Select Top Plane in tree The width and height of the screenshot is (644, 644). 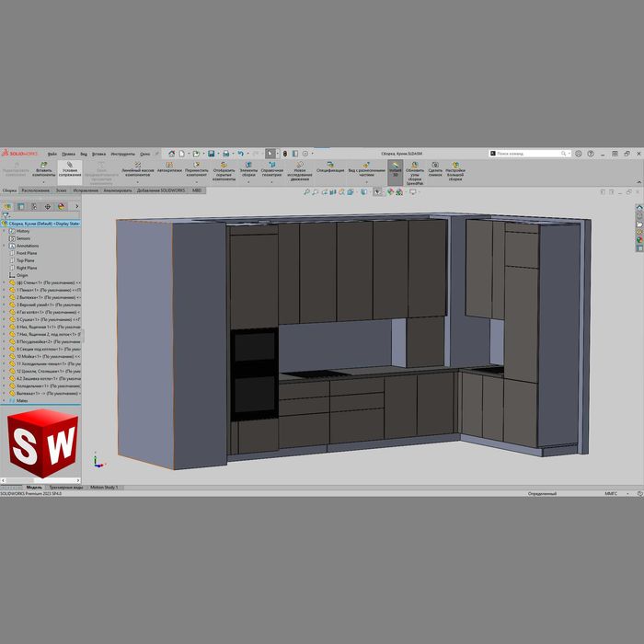(25, 260)
